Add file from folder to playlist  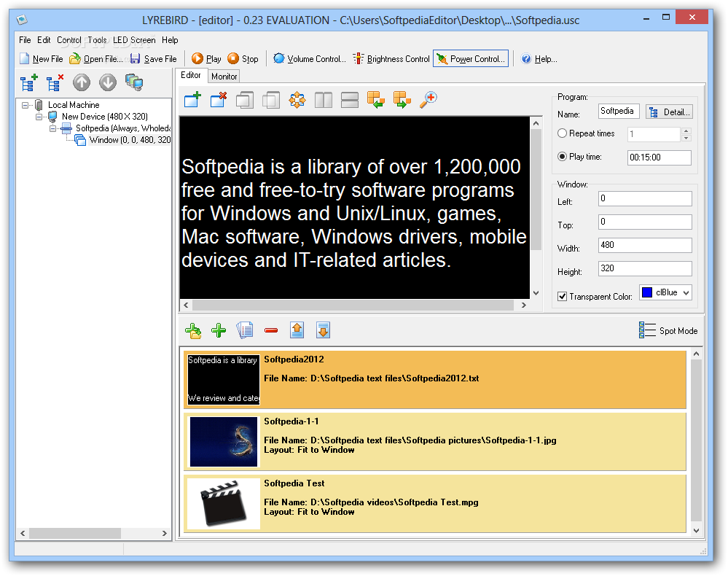click(x=192, y=330)
